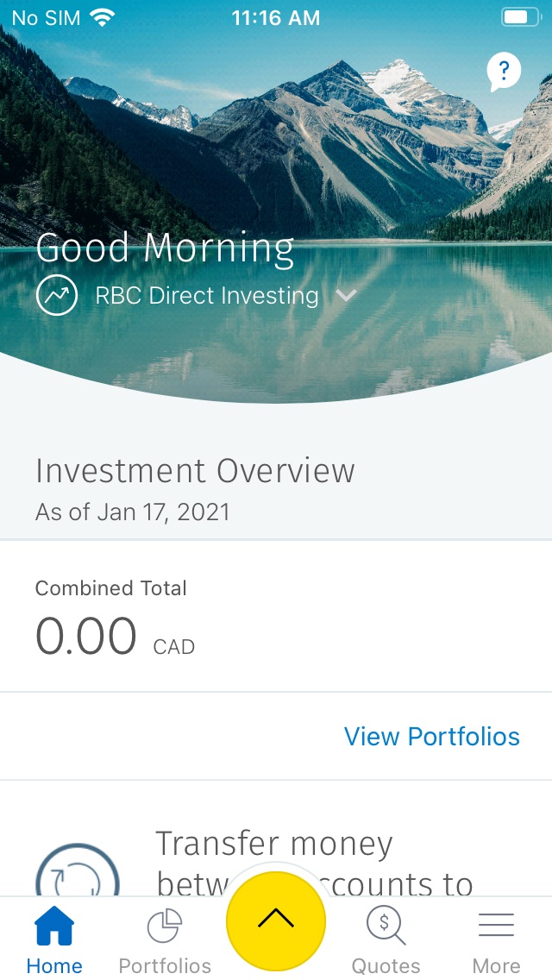Tap the battery indicator in status bar
The image size is (552, 980).
(519, 17)
